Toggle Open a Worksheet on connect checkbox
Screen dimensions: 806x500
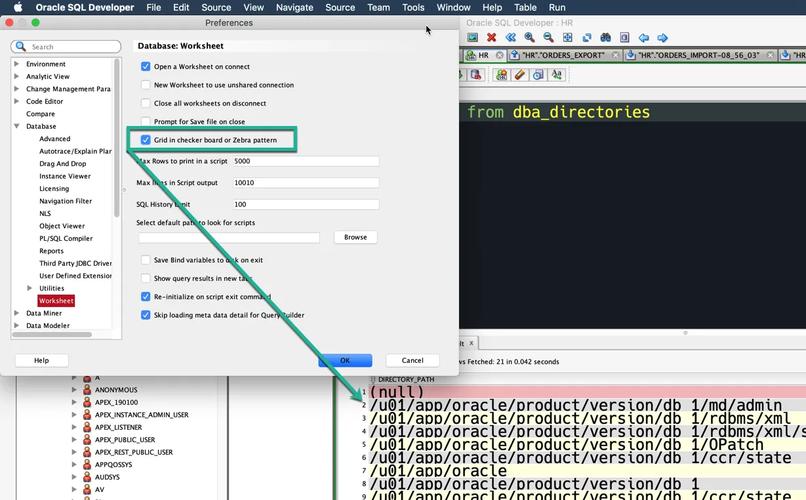coord(145,66)
